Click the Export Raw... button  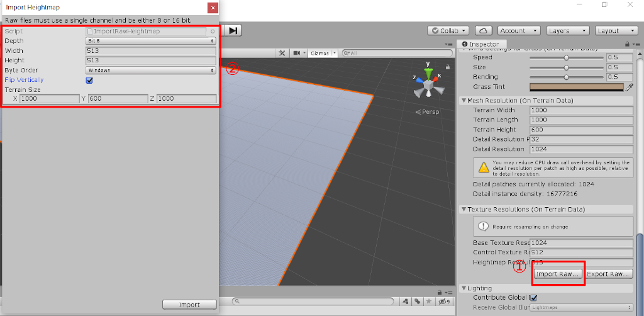tap(609, 274)
